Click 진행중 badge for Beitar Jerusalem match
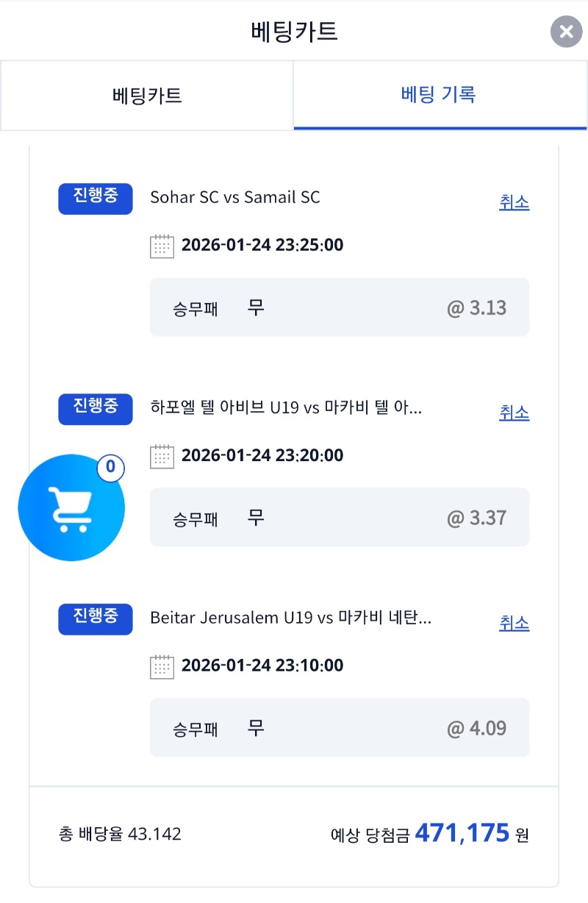 tap(96, 619)
